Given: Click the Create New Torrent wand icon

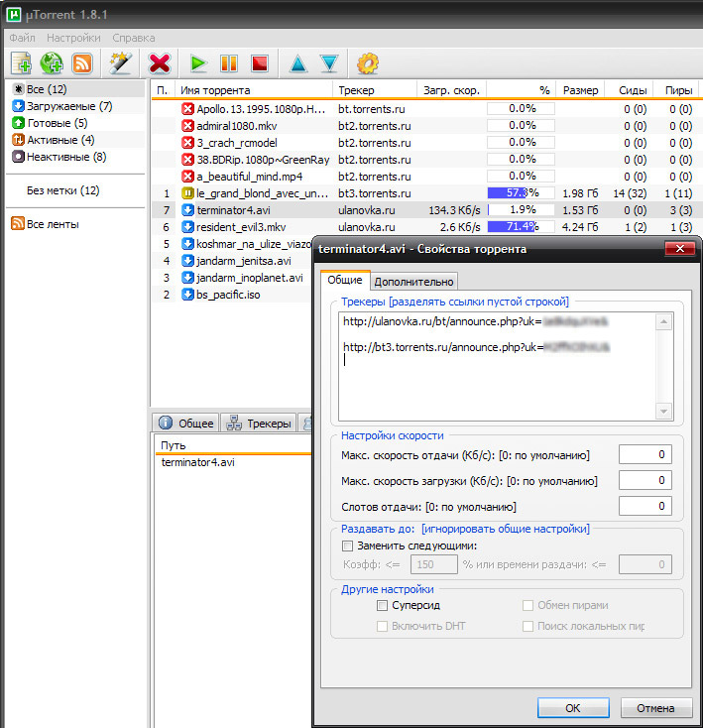Looking at the screenshot, I should click(x=121, y=63).
